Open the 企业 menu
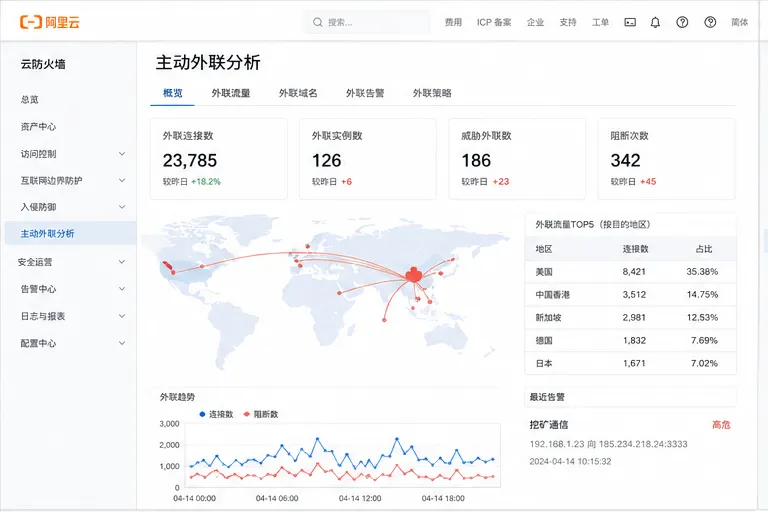The height and width of the screenshot is (512, 768). tap(535, 22)
